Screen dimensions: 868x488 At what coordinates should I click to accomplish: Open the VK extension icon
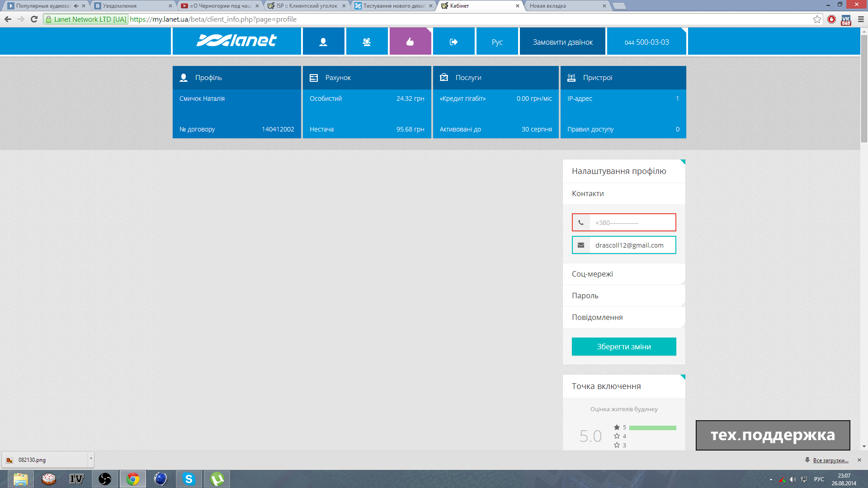click(846, 20)
